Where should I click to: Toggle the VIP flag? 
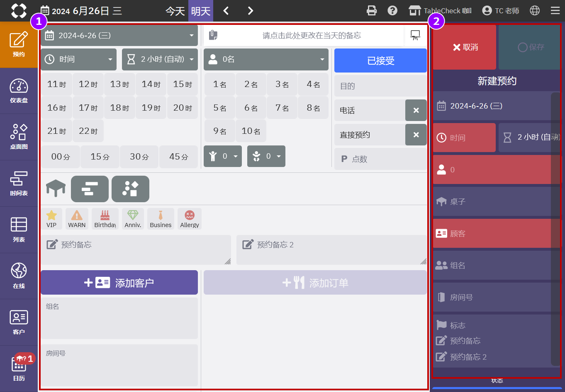pyautogui.click(x=51, y=219)
